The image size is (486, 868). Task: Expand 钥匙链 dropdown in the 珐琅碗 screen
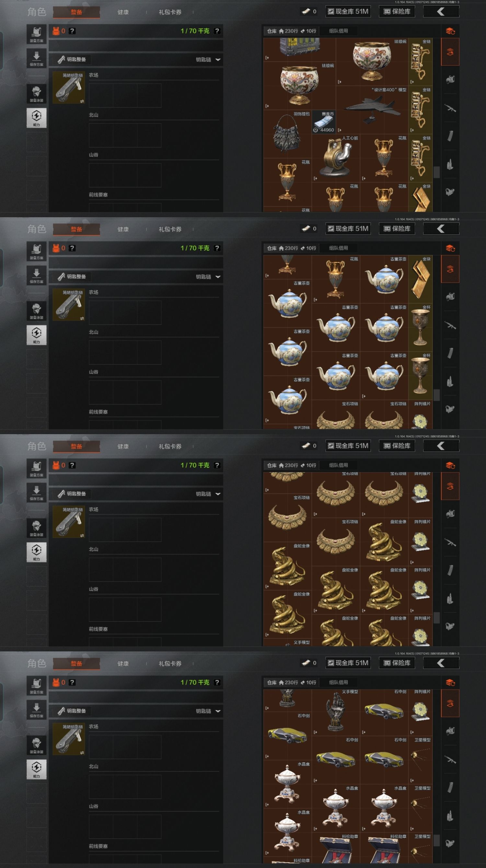(x=208, y=60)
